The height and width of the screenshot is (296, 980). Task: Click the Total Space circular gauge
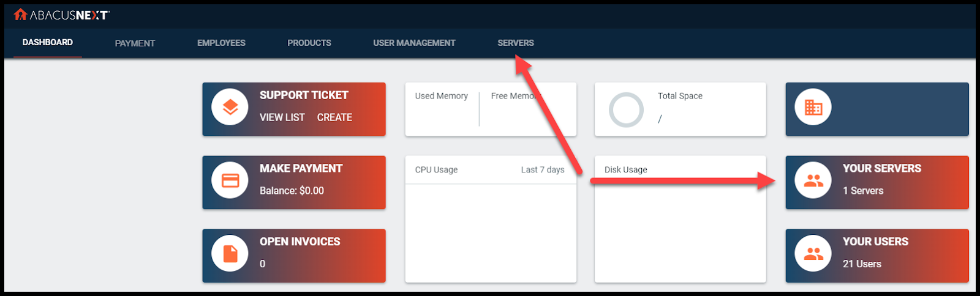point(626,110)
